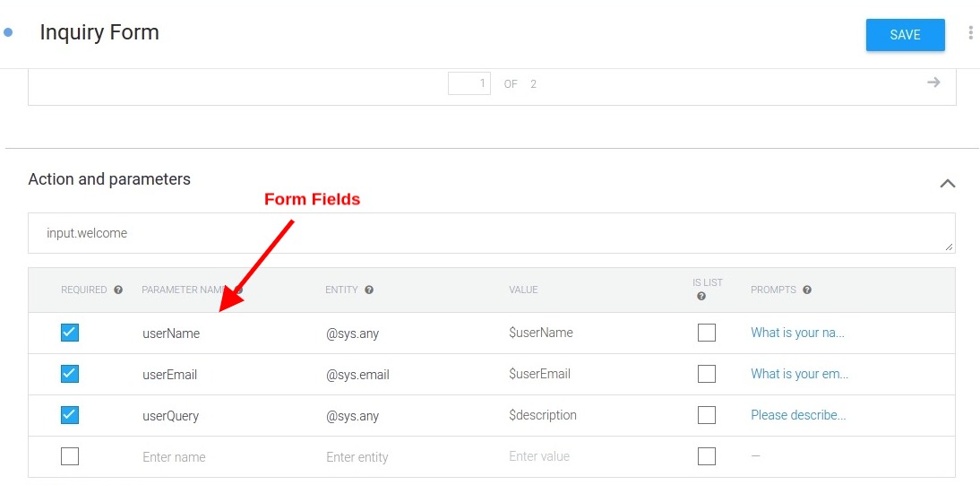Open entity selector for userQuery row

[x=353, y=416]
